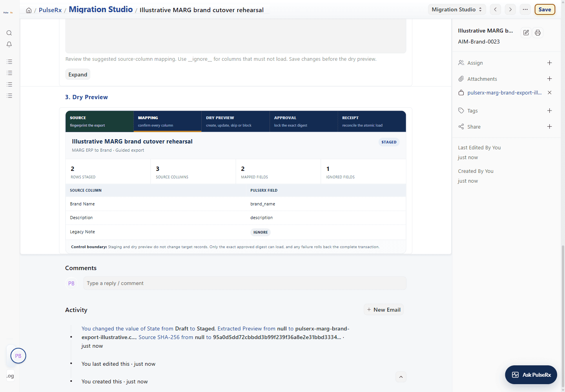Select the APPROVAL step tab
This screenshot has width=565, height=392.
point(304,122)
